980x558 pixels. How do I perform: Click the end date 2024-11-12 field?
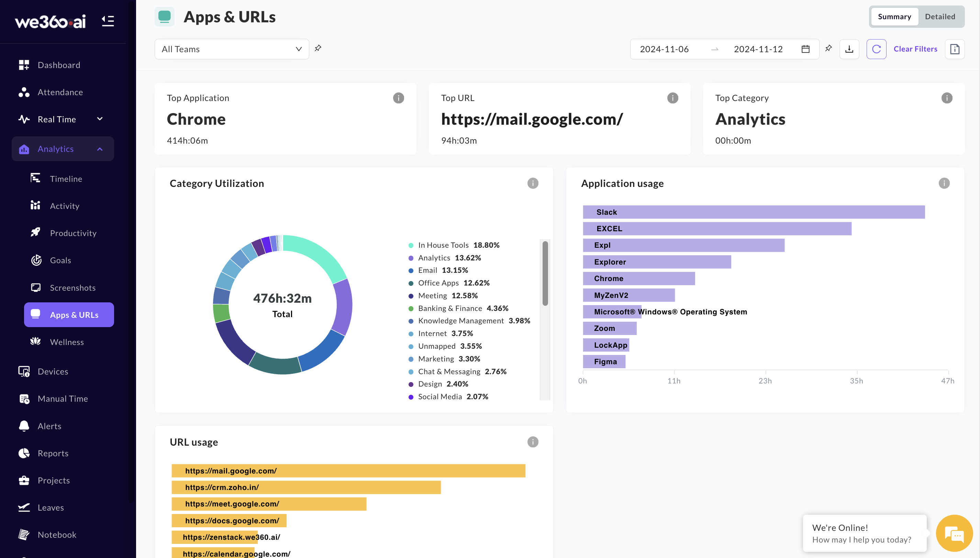coord(758,49)
